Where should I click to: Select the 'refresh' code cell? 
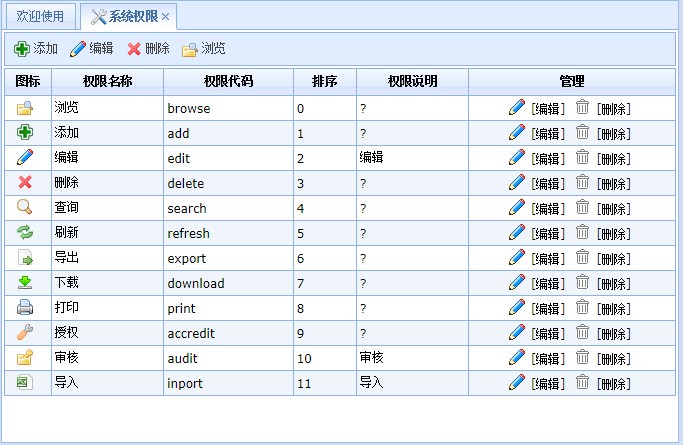229,233
